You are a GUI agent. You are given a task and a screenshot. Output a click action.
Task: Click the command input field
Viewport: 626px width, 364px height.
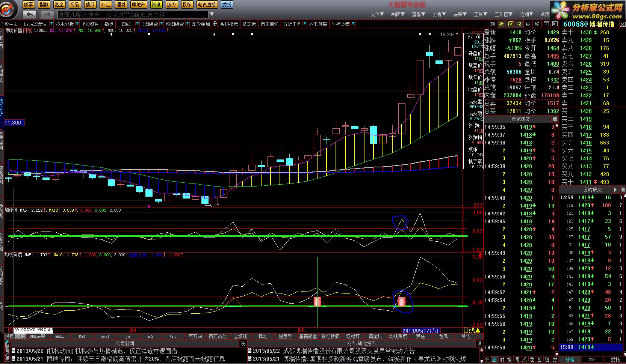pos(133,14)
